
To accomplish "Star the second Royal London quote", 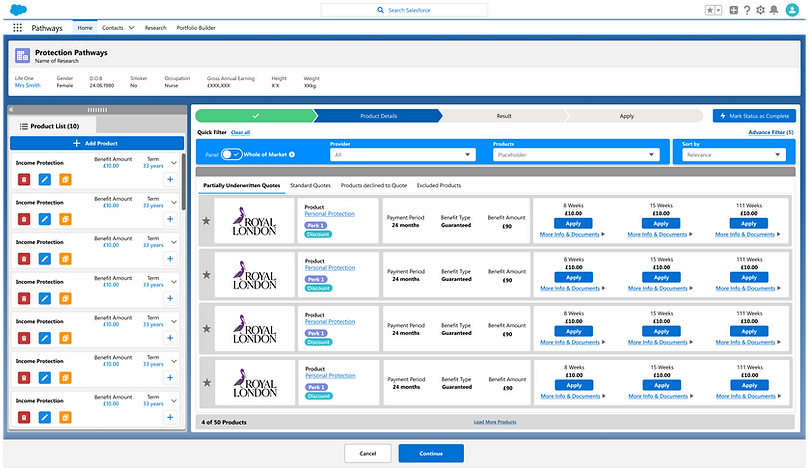I will click(206, 275).
